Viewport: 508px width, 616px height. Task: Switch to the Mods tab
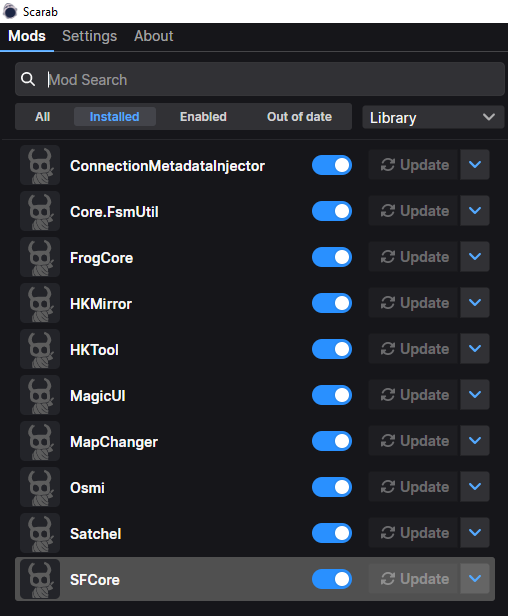click(x=27, y=36)
